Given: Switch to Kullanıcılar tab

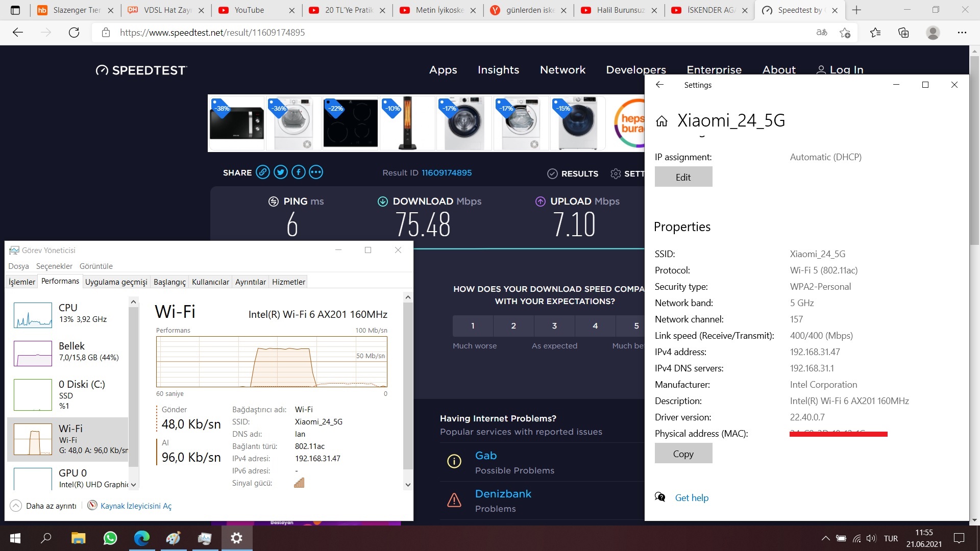Looking at the screenshot, I should point(210,282).
